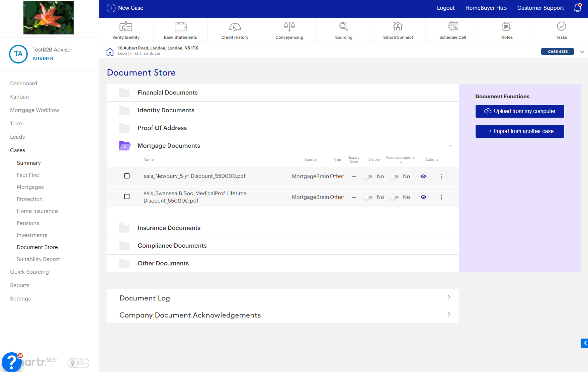The width and height of the screenshot is (588, 372).
Task: Toggle Visible switch for esis_Swansea document
Action: tap(368, 197)
